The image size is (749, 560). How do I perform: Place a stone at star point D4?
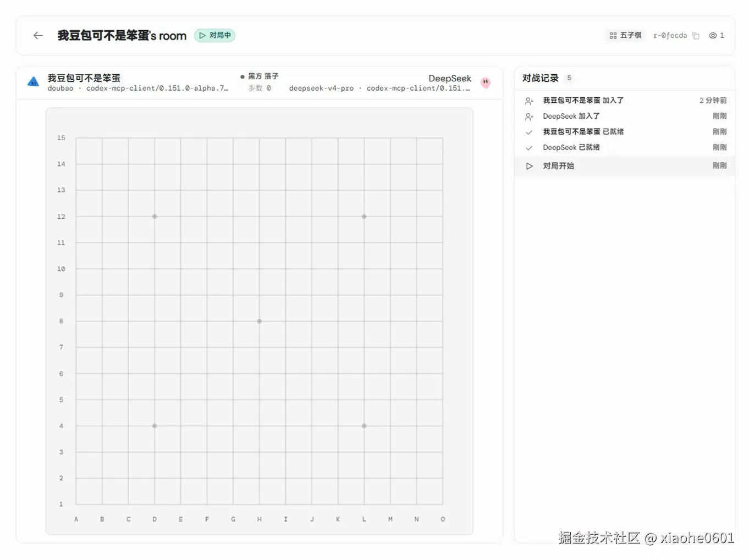(x=155, y=426)
